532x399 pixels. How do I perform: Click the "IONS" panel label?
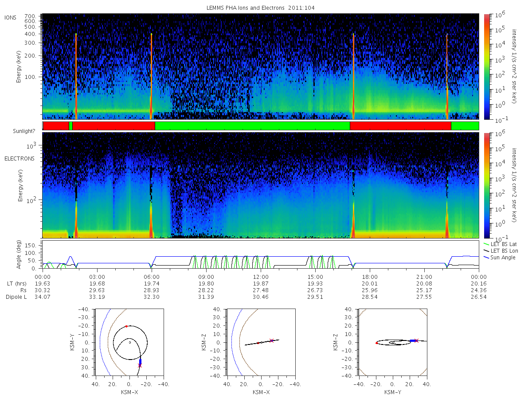click(x=11, y=17)
